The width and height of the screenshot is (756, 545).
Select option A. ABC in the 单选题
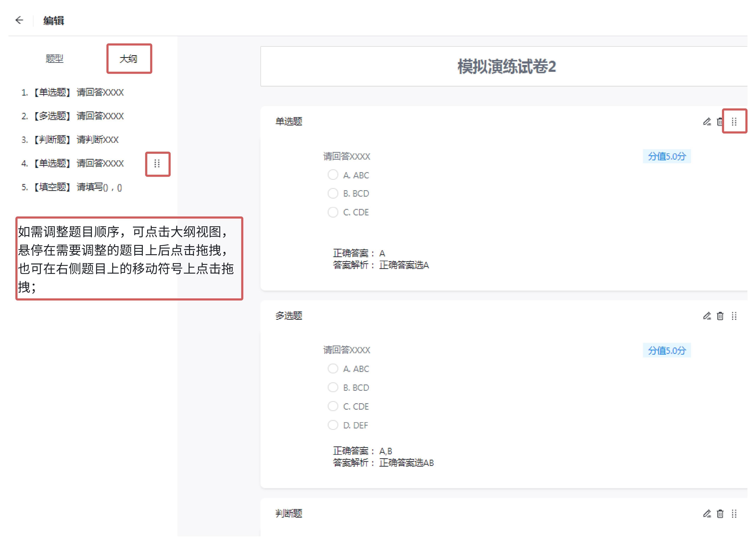pos(333,175)
